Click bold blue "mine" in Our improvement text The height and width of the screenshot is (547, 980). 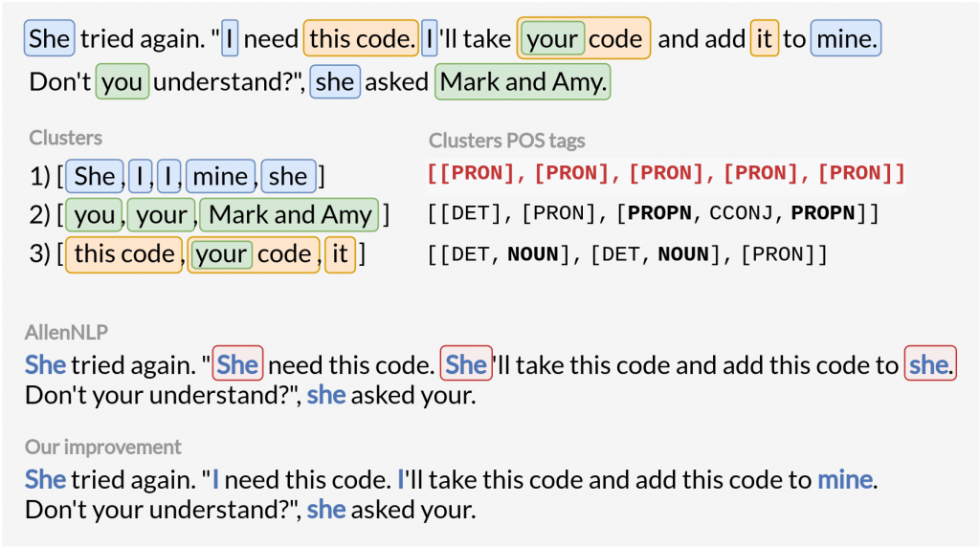click(844, 479)
